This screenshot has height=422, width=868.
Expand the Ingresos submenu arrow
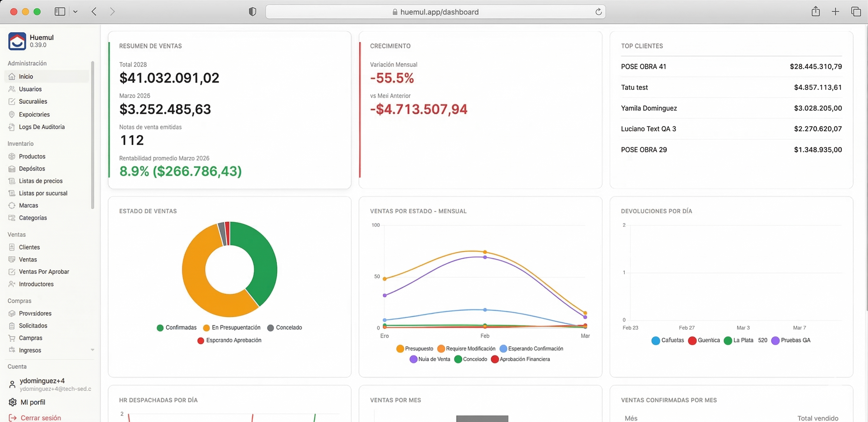pos(92,350)
